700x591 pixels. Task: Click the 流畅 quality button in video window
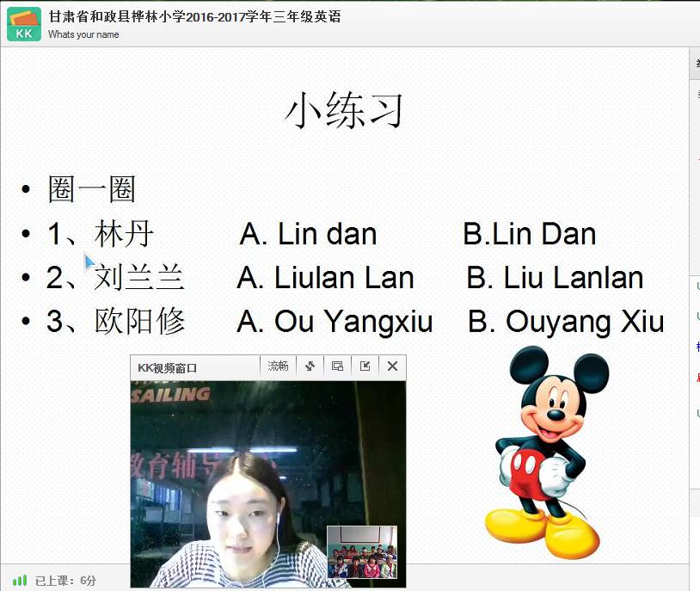click(x=278, y=366)
